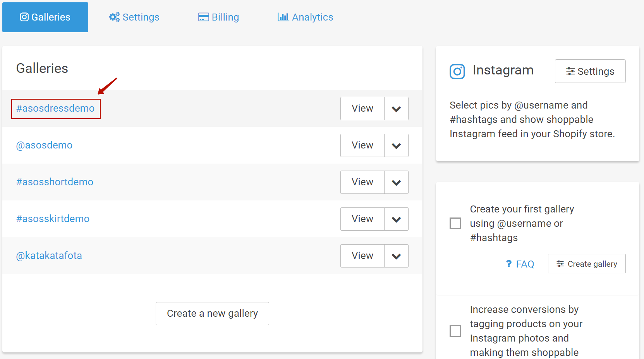Expand the dropdown arrow for #asosdressdemo

pyautogui.click(x=396, y=109)
